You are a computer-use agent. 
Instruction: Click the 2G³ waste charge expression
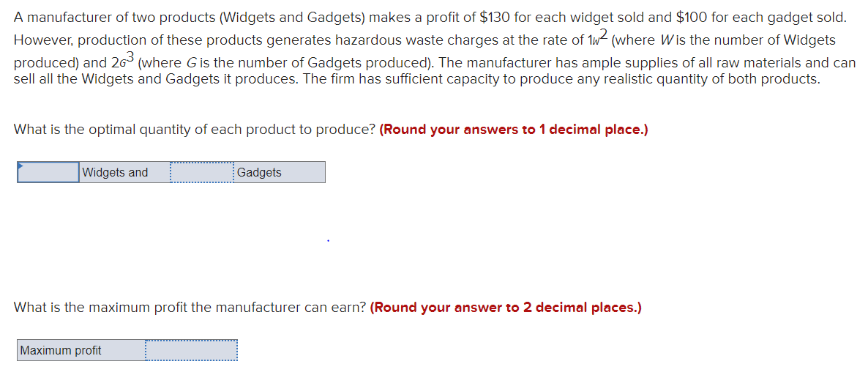[x=121, y=62]
